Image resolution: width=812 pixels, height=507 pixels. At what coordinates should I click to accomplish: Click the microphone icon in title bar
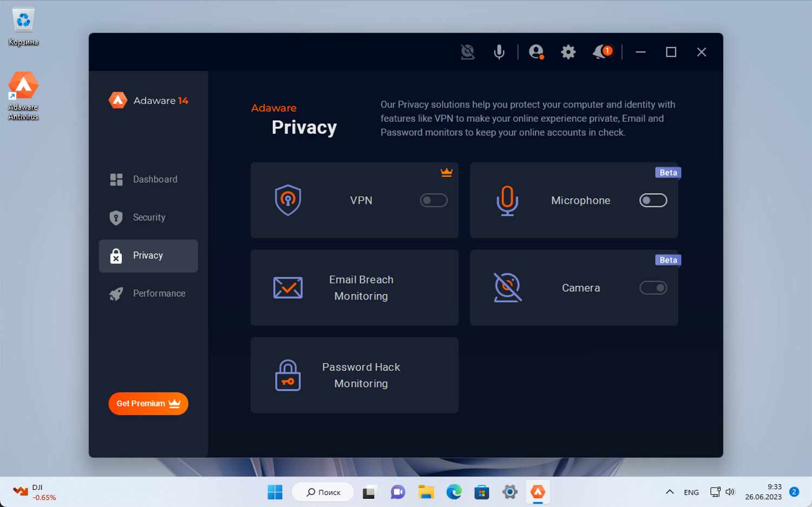499,52
